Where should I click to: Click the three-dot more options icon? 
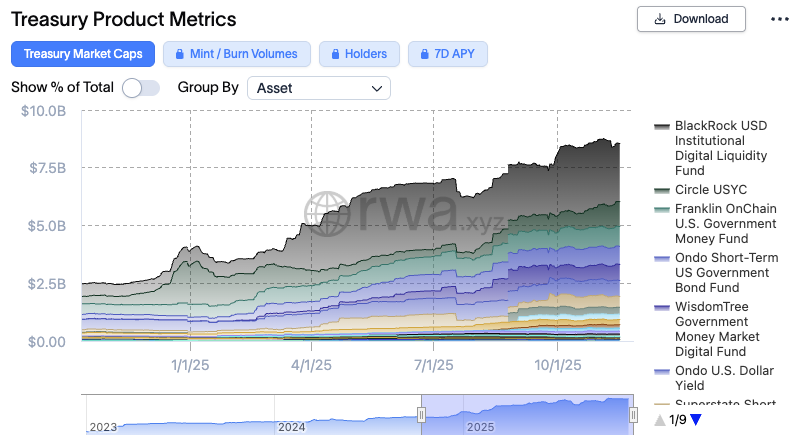coord(779,19)
